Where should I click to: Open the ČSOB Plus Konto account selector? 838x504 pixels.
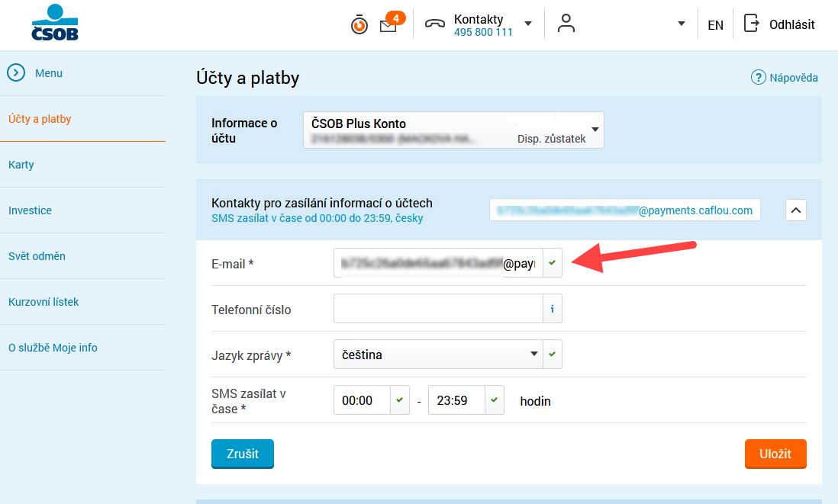(453, 130)
